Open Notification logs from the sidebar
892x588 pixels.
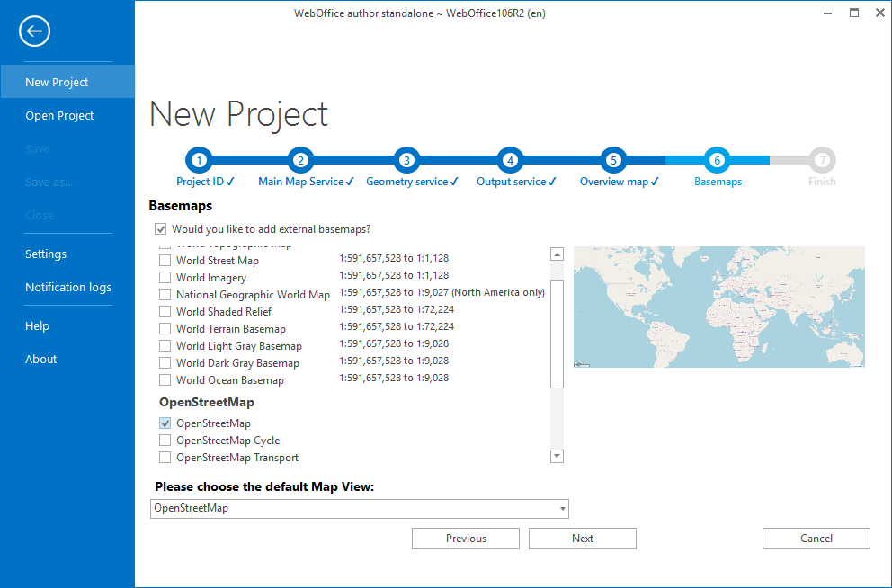(67, 287)
